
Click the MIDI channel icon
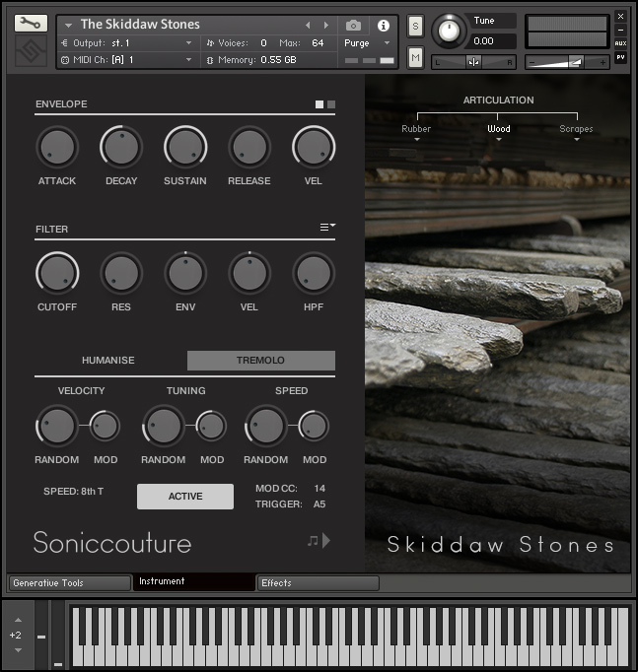tap(65, 60)
